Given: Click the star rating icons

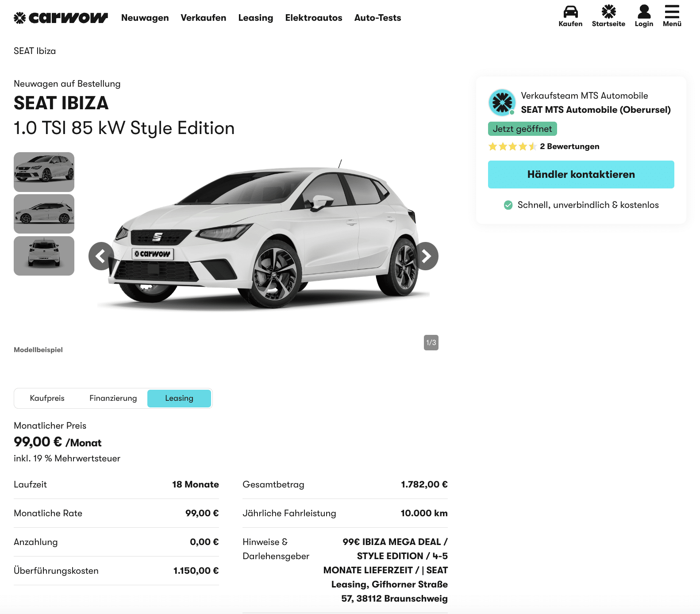Looking at the screenshot, I should [x=512, y=146].
